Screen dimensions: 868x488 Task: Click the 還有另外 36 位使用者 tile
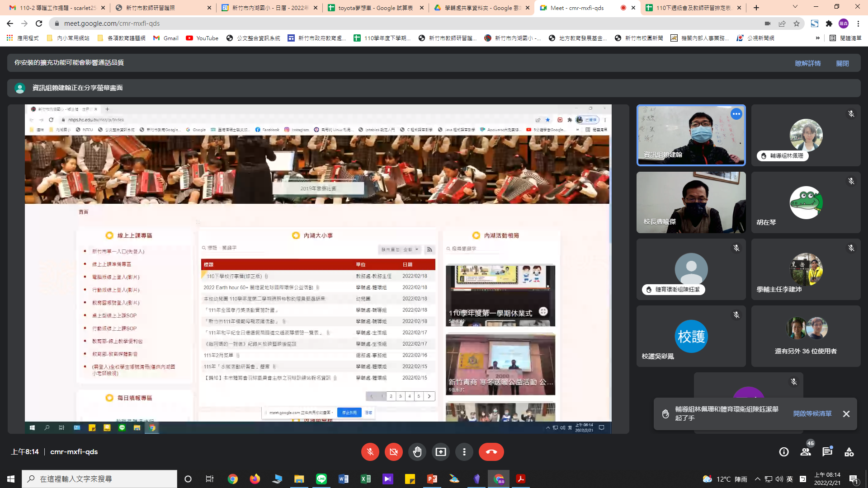[806, 336]
